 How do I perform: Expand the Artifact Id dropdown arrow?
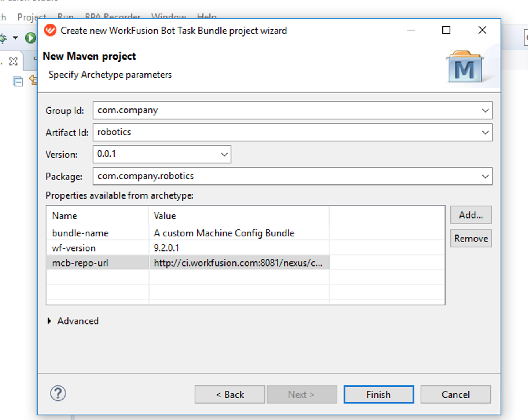485,133
